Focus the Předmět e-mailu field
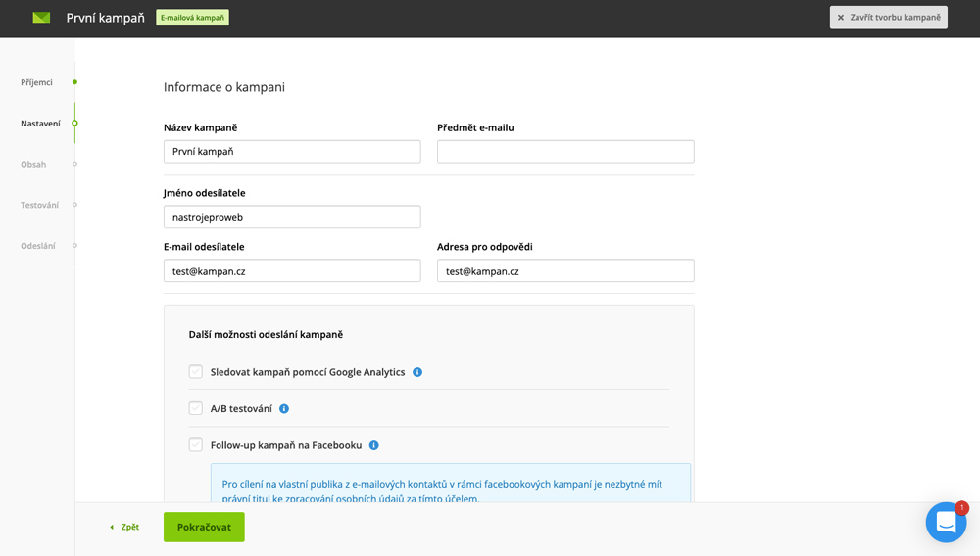The height and width of the screenshot is (556, 980). point(565,151)
